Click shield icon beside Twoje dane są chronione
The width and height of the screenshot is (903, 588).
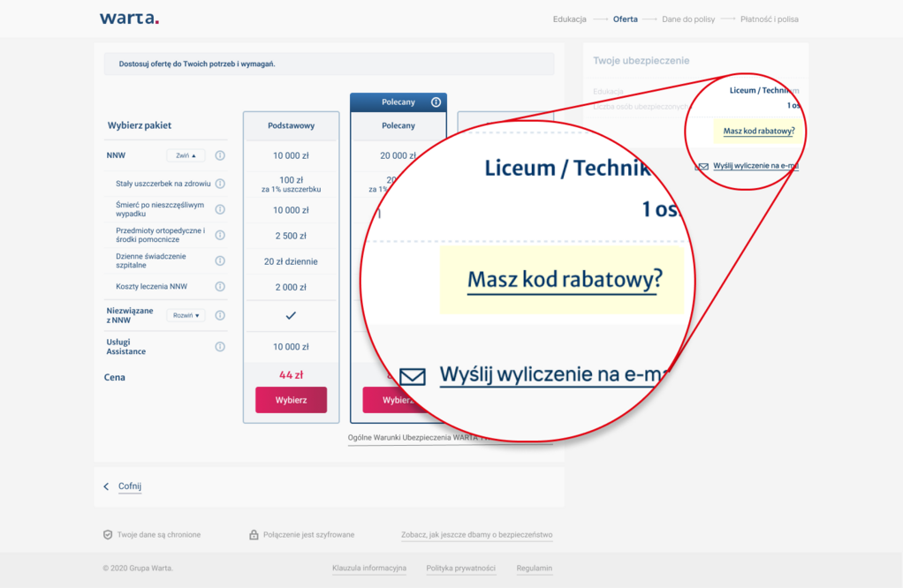click(x=108, y=534)
